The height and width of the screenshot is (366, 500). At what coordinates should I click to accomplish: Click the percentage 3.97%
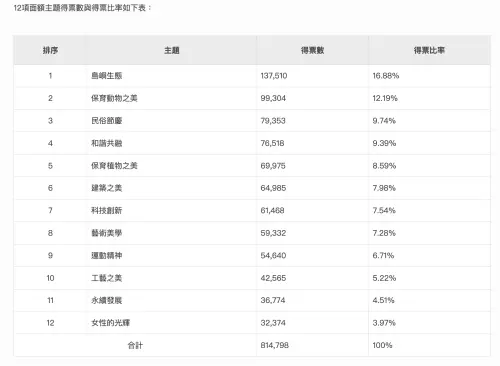384,323
